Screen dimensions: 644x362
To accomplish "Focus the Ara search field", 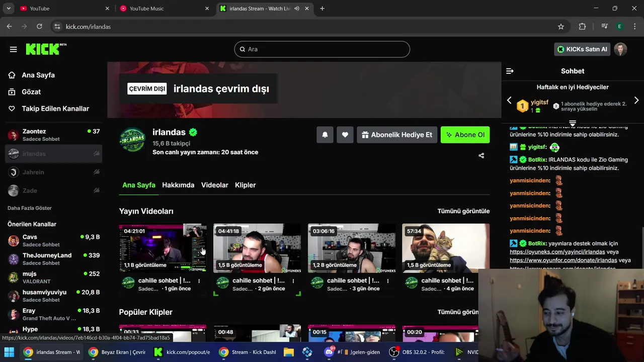I will (x=322, y=49).
